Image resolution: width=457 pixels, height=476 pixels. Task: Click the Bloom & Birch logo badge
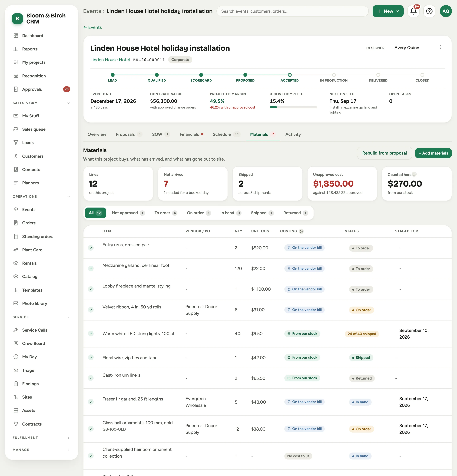[x=17, y=19]
